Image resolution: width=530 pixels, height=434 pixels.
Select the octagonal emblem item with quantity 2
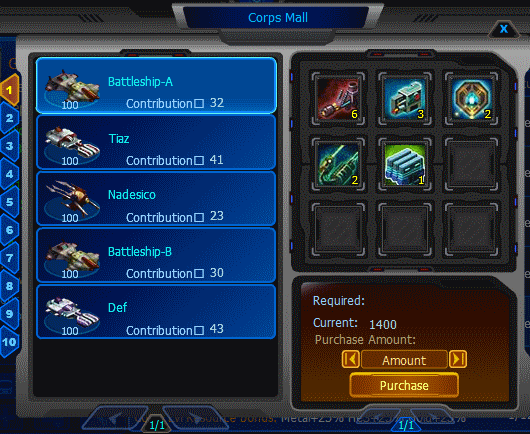[x=471, y=98]
